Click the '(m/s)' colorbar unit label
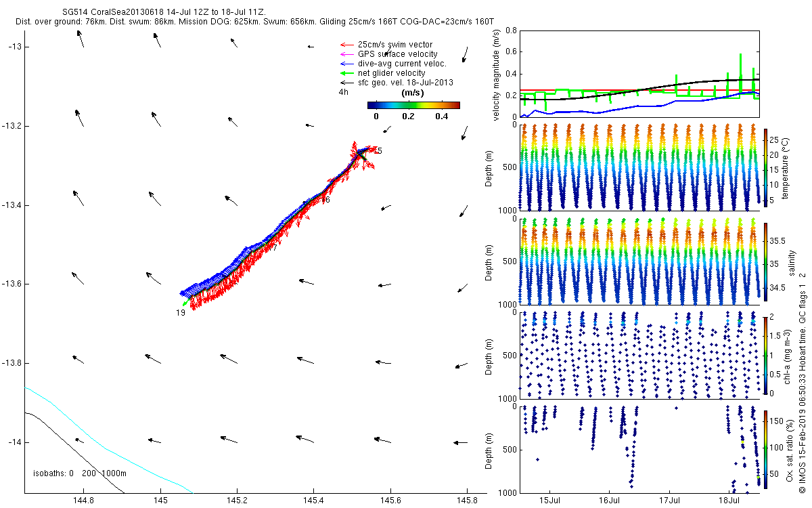 (x=413, y=93)
